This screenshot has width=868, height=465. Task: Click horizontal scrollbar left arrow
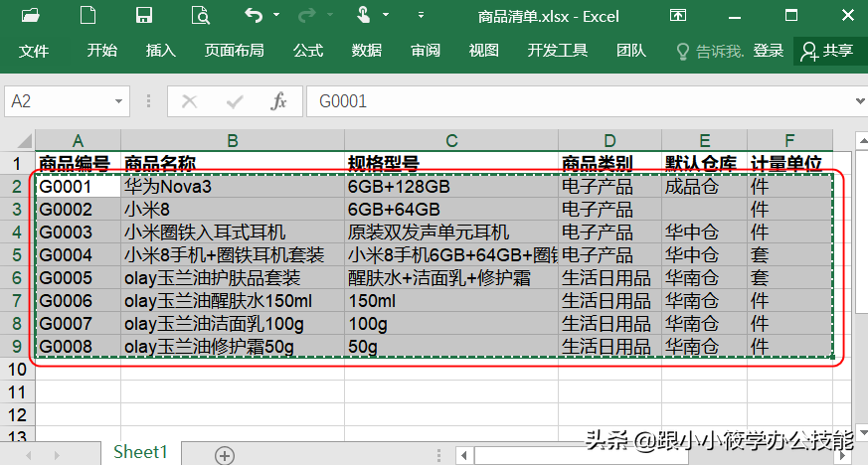(x=464, y=456)
